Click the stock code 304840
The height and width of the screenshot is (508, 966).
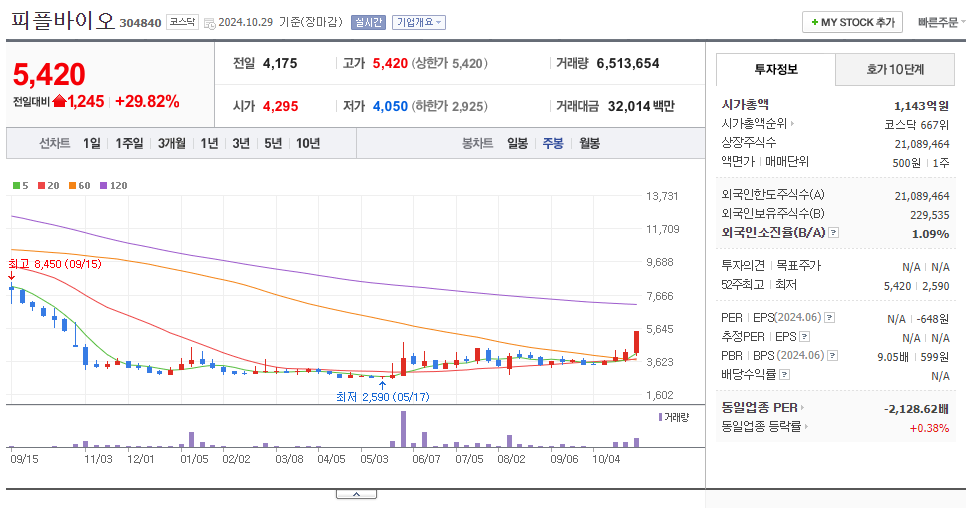[140, 23]
